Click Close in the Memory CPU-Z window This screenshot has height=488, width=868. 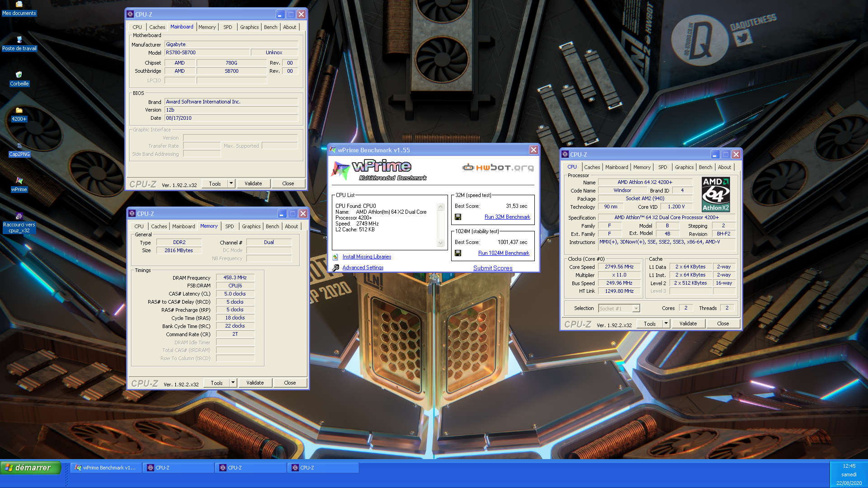point(290,383)
